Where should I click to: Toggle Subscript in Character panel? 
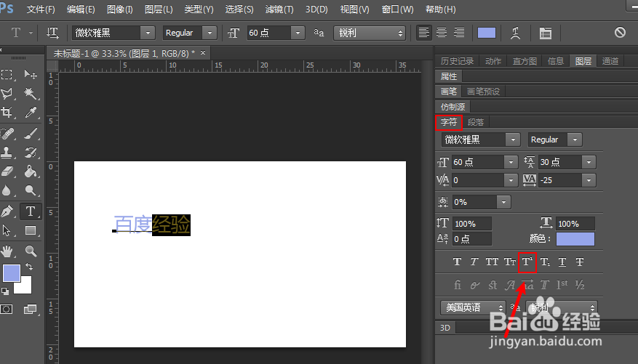(x=545, y=262)
